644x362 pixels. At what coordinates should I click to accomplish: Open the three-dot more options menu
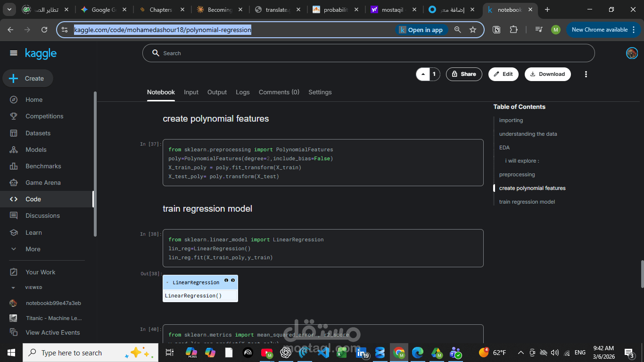[x=586, y=74]
